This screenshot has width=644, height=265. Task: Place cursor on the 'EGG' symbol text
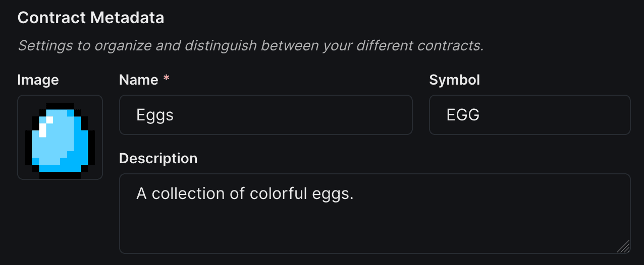463,115
